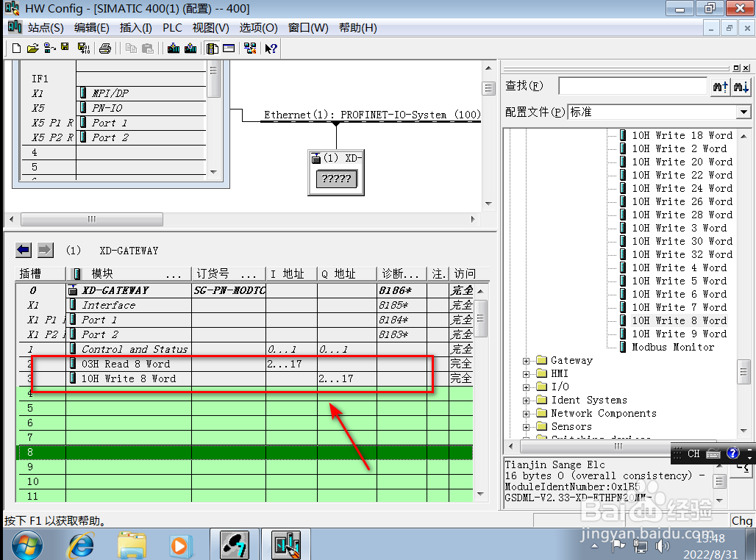Click the back arrow above module table
Viewport: 756px width, 560px height.
[24, 250]
